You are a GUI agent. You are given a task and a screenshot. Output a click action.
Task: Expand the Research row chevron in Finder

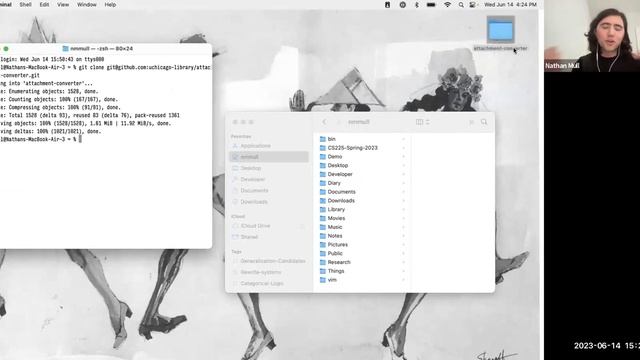click(403, 262)
